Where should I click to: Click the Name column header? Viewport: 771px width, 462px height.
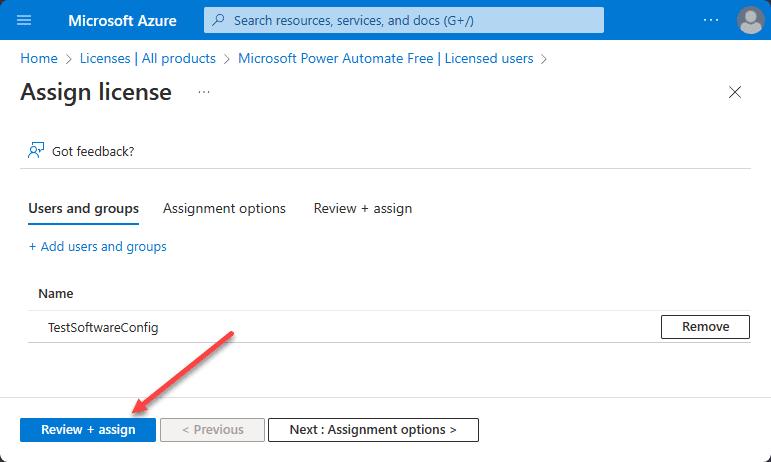click(56, 294)
